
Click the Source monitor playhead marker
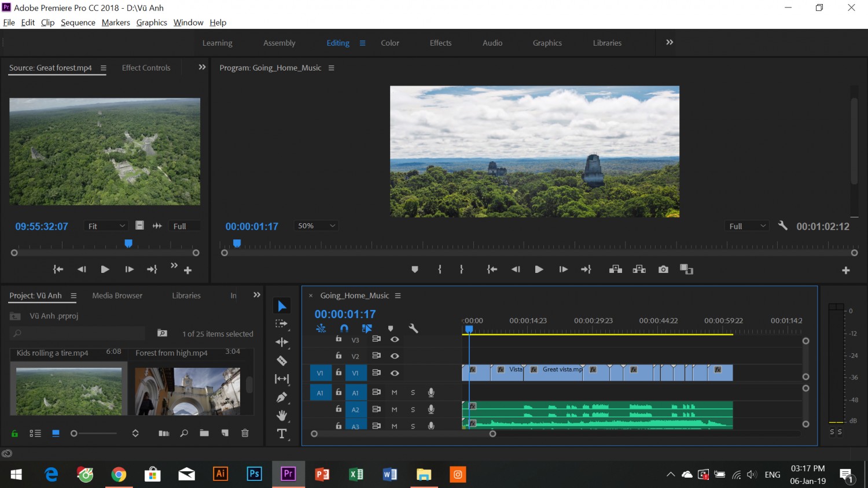point(128,243)
